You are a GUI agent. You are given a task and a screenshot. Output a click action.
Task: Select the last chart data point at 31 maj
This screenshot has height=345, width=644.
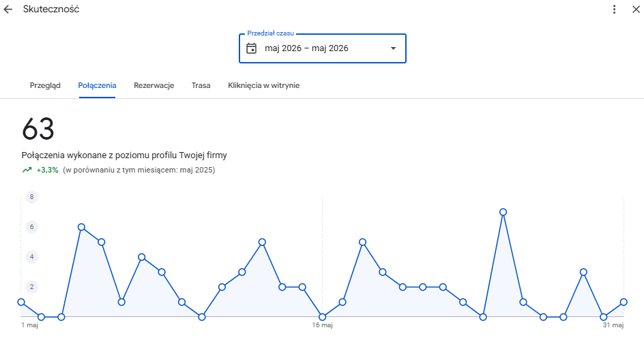point(624,302)
